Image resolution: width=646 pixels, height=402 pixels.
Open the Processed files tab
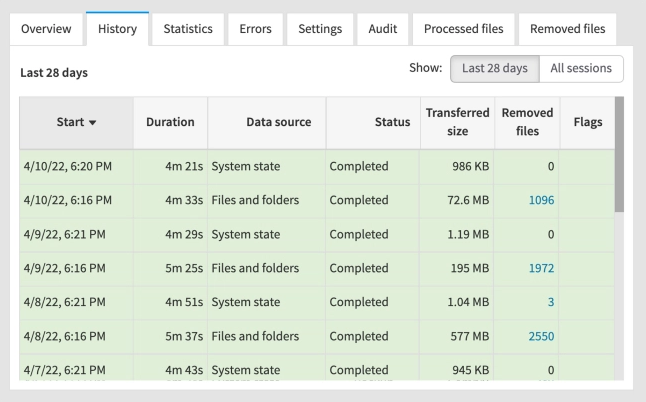click(x=464, y=30)
